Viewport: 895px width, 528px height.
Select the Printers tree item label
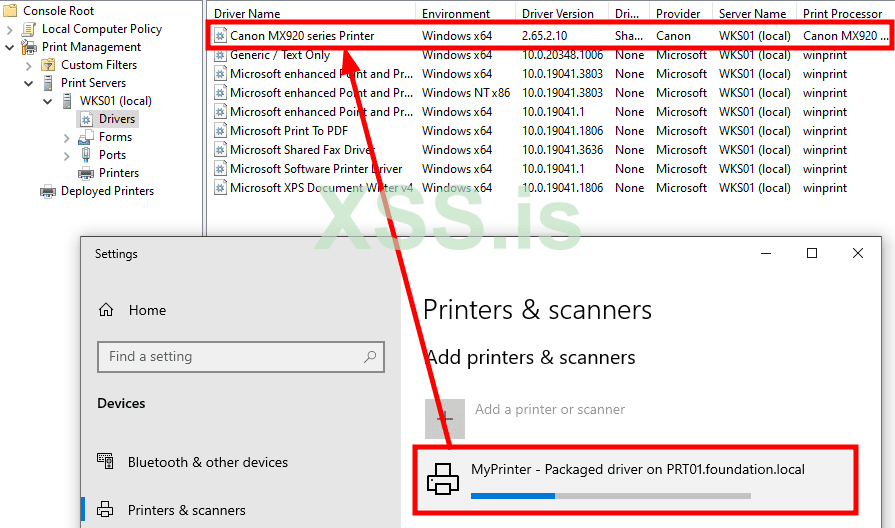coord(119,173)
